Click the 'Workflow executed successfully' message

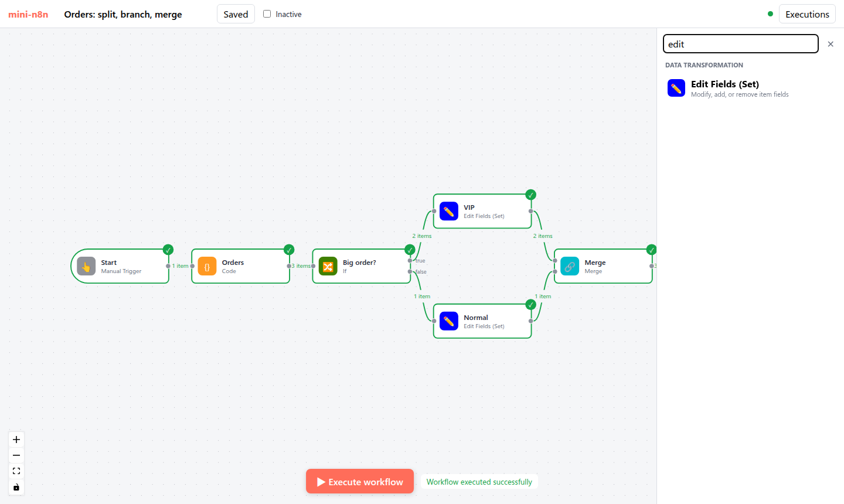coord(479,482)
